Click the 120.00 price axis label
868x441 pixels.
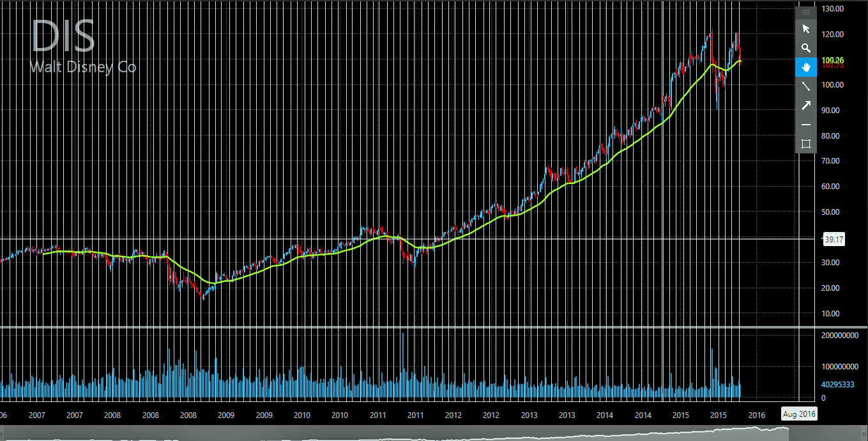pyautogui.click(x=833, y=35)
